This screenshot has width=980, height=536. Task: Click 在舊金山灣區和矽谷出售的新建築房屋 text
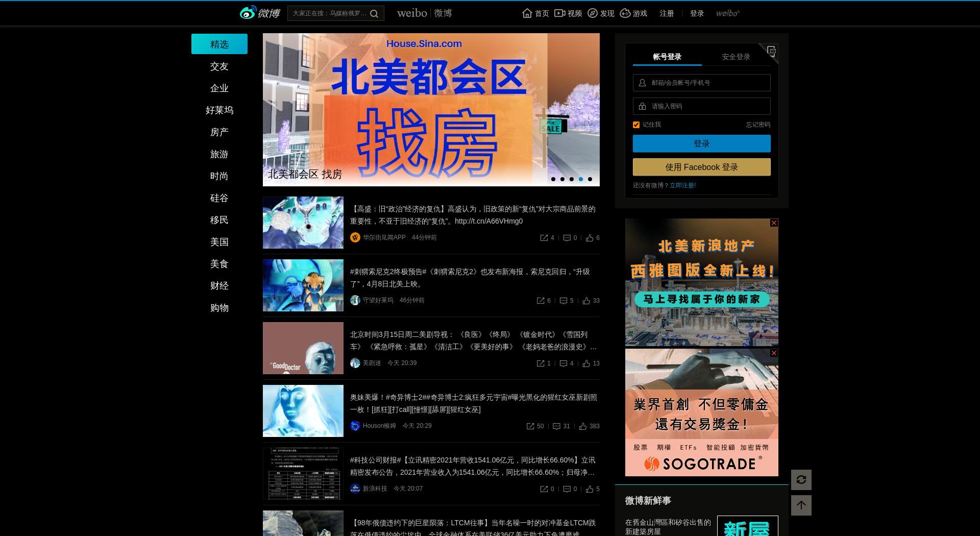668,527
